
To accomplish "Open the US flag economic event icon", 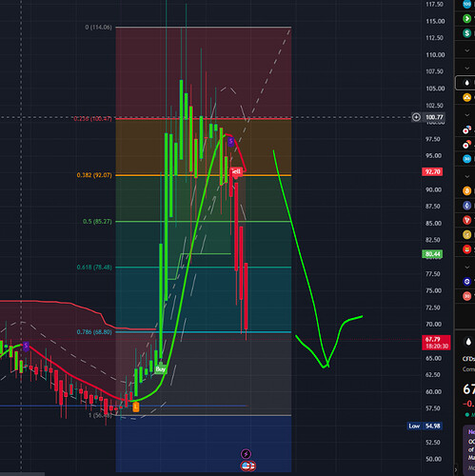I will (248, 466).
